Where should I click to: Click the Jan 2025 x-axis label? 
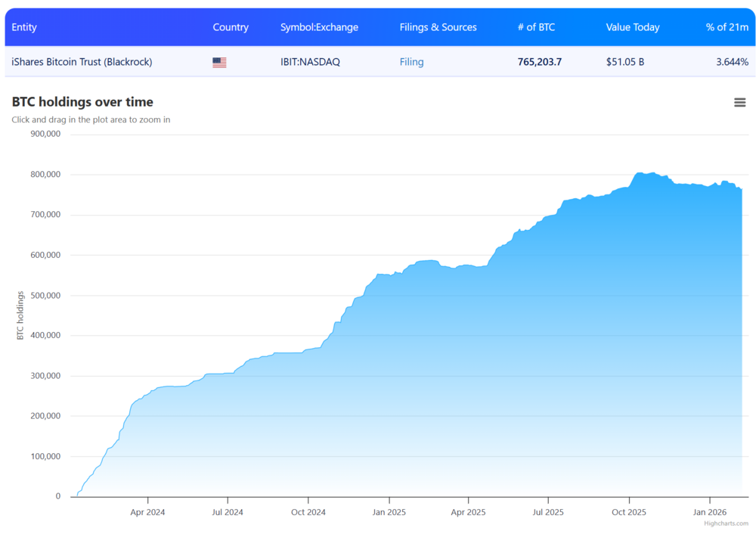pos(389,512)
